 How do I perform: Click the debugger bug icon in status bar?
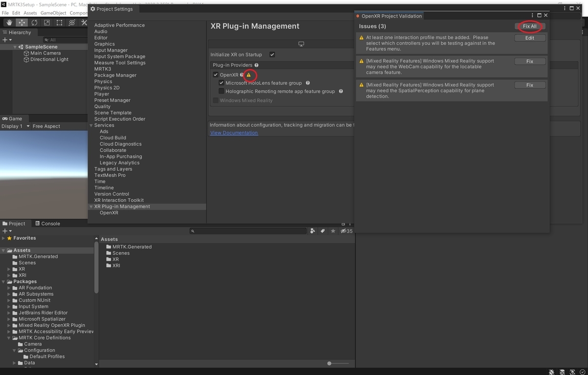click(552, 372)
